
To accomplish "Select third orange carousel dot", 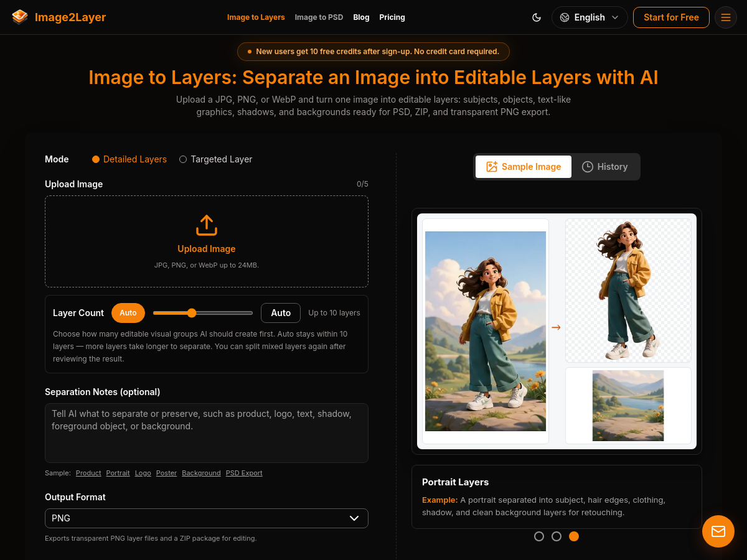I will pyautogui.click(x=574, y=536).
